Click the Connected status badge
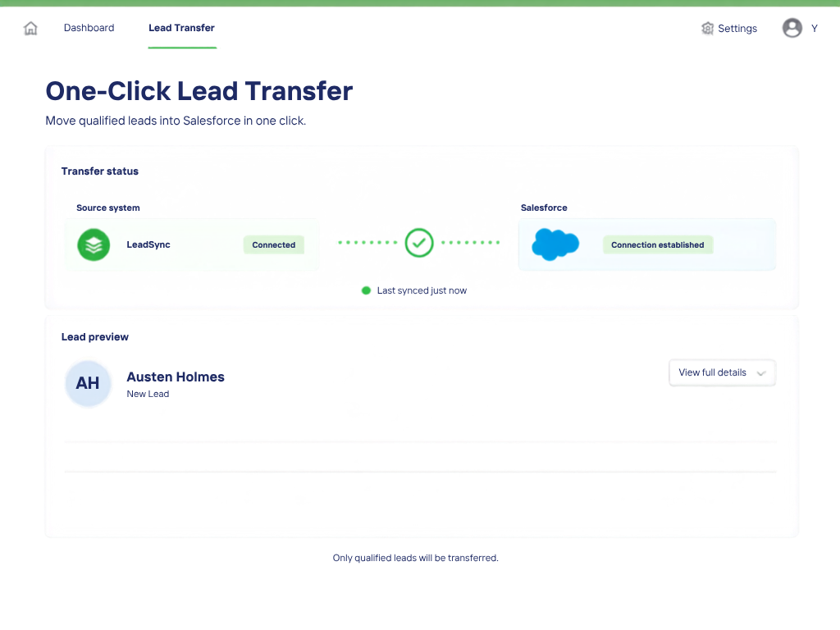The image size is (840, 630). pyautogui.click(x=274, y=244)
